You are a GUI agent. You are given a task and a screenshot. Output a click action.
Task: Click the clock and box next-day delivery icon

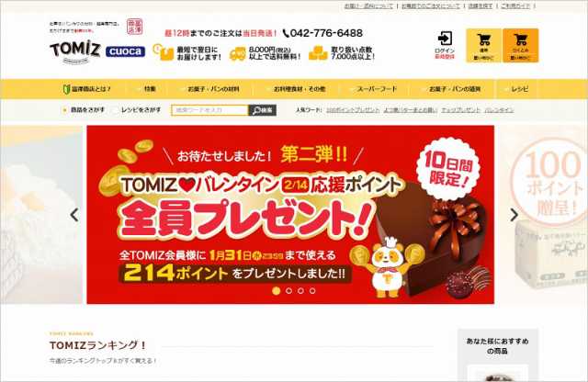[163, 52]
